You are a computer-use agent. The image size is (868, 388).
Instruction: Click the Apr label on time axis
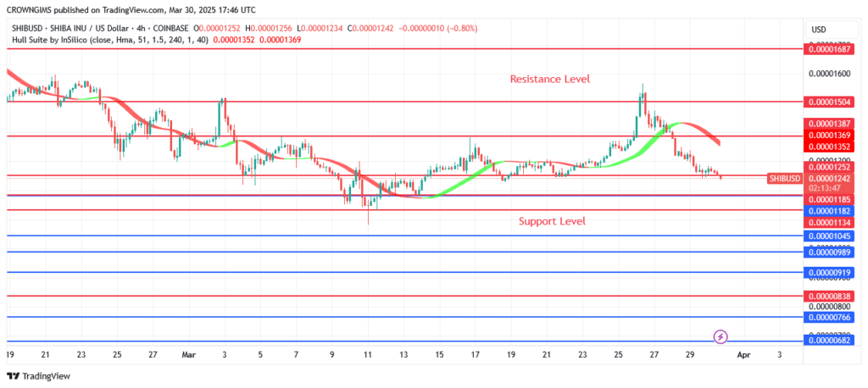[x=744, y=354]
